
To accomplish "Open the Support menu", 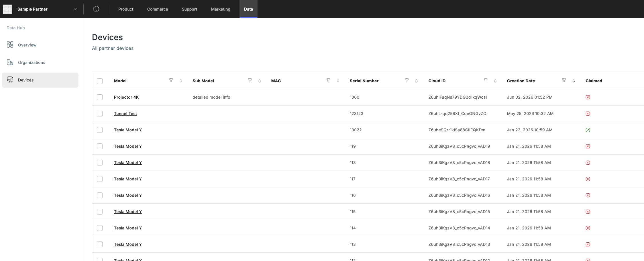I will coord(189,9).
